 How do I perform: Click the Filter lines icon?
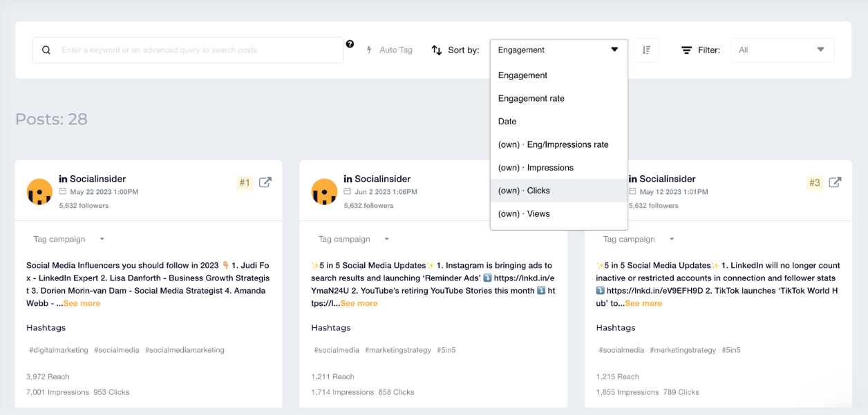pos(686,50)
